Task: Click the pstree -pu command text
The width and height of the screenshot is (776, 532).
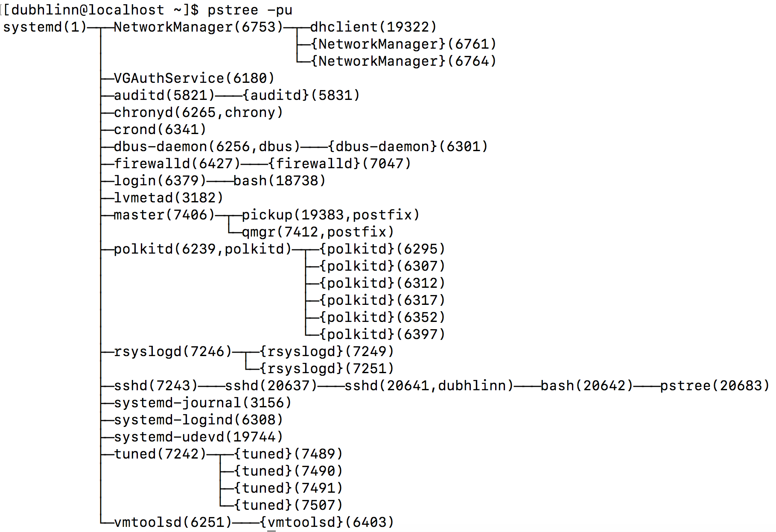Action: pyautogui.click(x=250, y=10)
